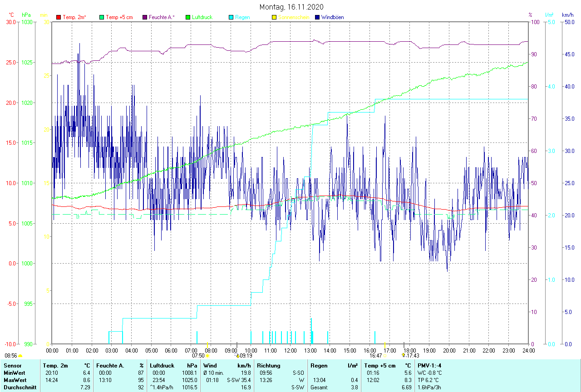Click the km/h axis unit label at top right
Viewport: 581px width, 392px height.
568,15
